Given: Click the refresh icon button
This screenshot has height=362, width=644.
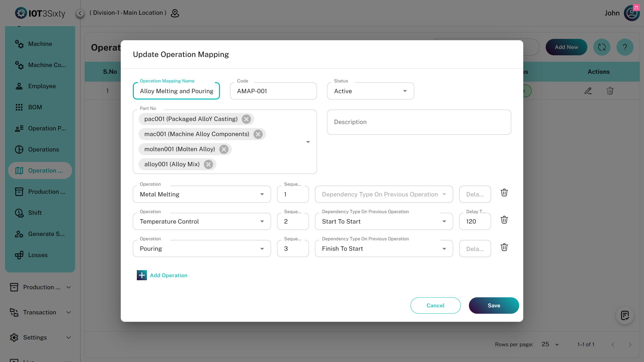Looking at the screenshot, I should coord(602,47).
